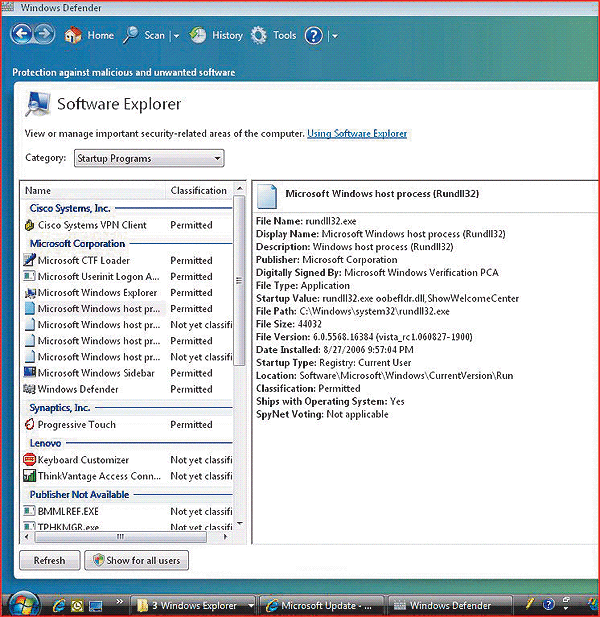600x617 pixels.
Task: Click Show for all users button
Action: pos(136,560)
